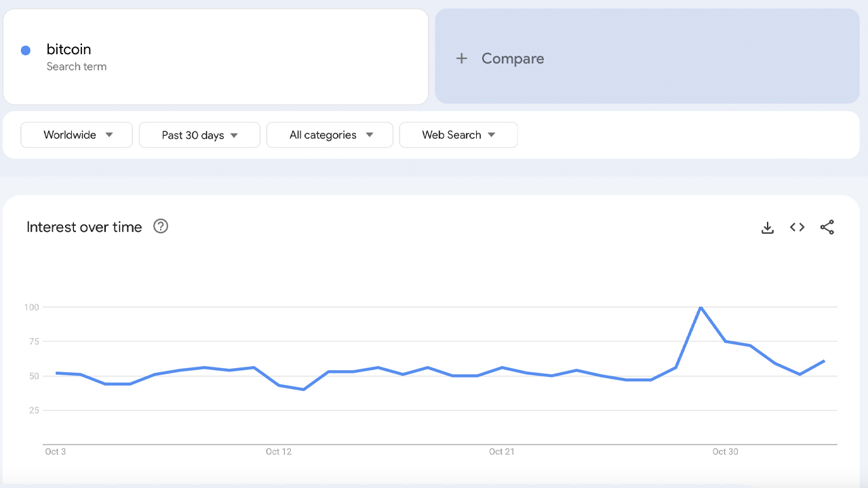Open the Worldwide region selector
This screenshot has width=868, height=488.
[76, 135]
